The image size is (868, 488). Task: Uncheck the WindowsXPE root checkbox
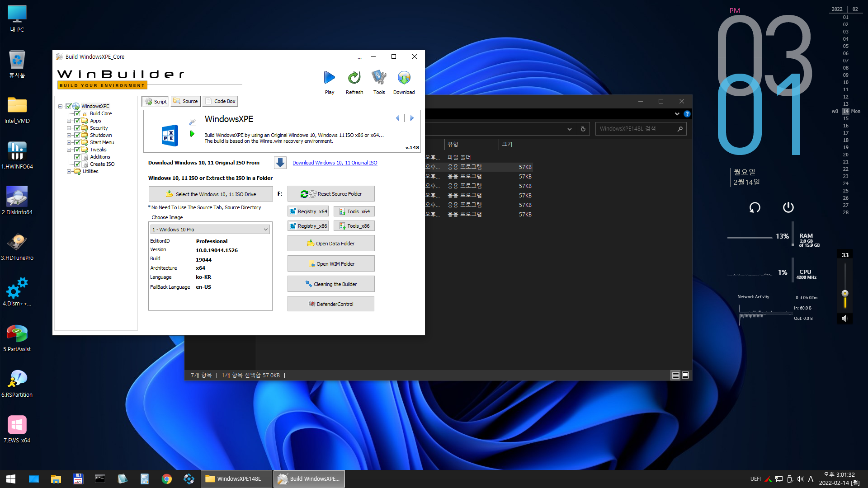[x=69, y=106]
